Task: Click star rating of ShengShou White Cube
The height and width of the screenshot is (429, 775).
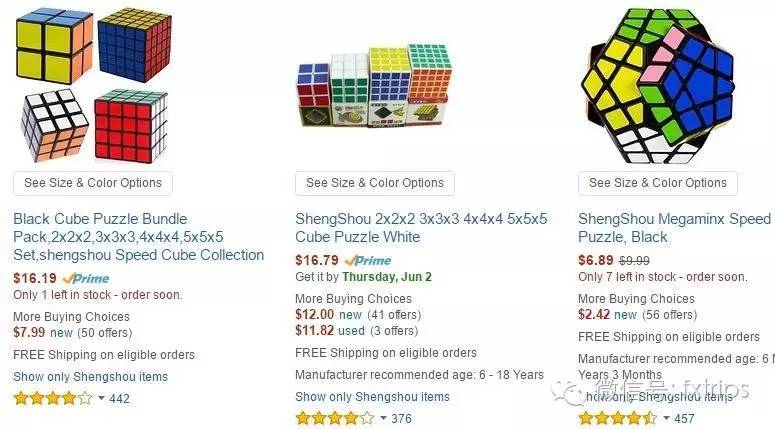Action: (335, 418)
